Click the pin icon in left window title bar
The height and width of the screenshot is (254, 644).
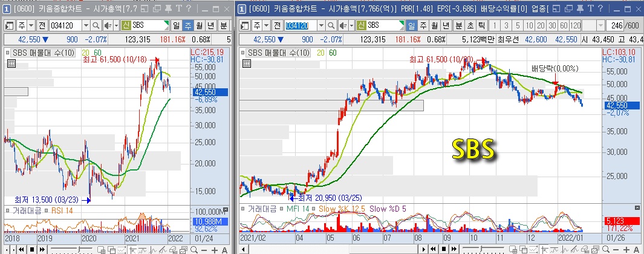pos(168,8)
